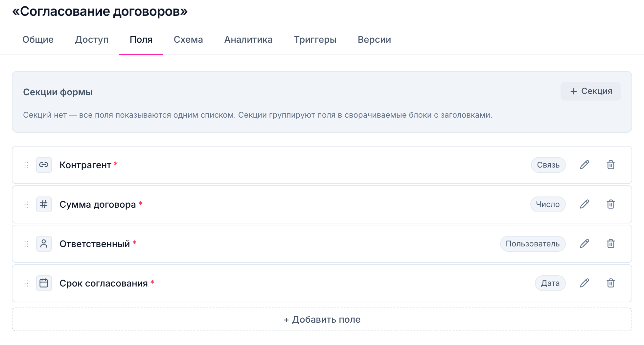The image size is (644, 345).
Task: Click the + Добавить поле button
Action: click(x=322, y=319)
